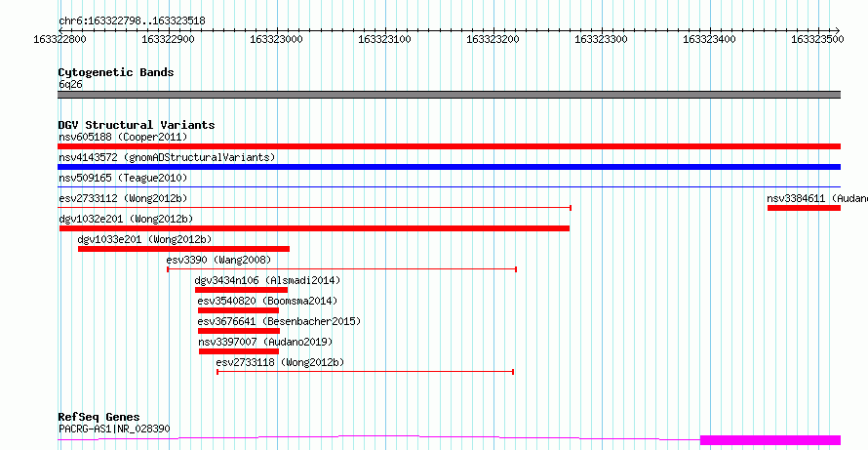Open variant esv3390 (Wang2008) label
868x450 pixels.
click(218, 260)
